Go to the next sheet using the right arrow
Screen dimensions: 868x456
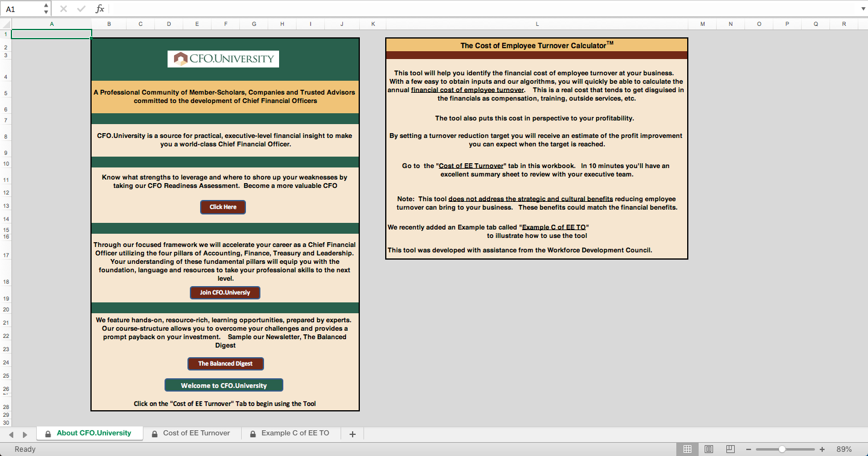tap(25, 434)
